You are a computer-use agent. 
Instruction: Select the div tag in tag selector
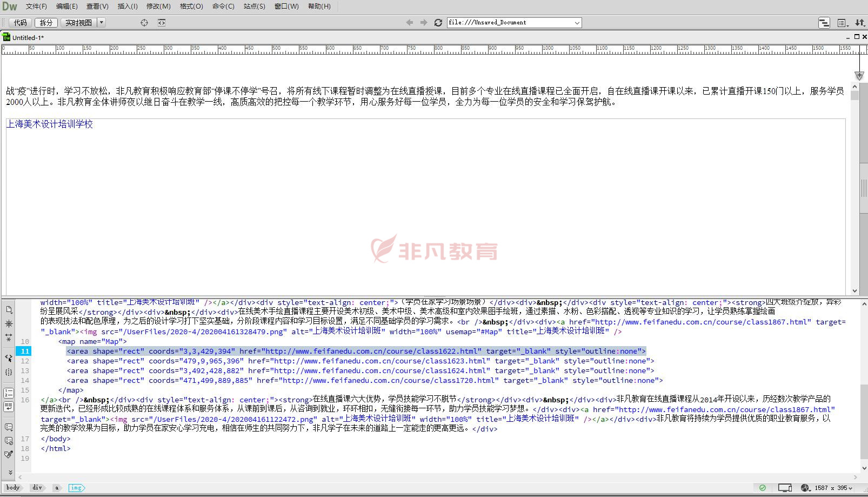point(37,488)
